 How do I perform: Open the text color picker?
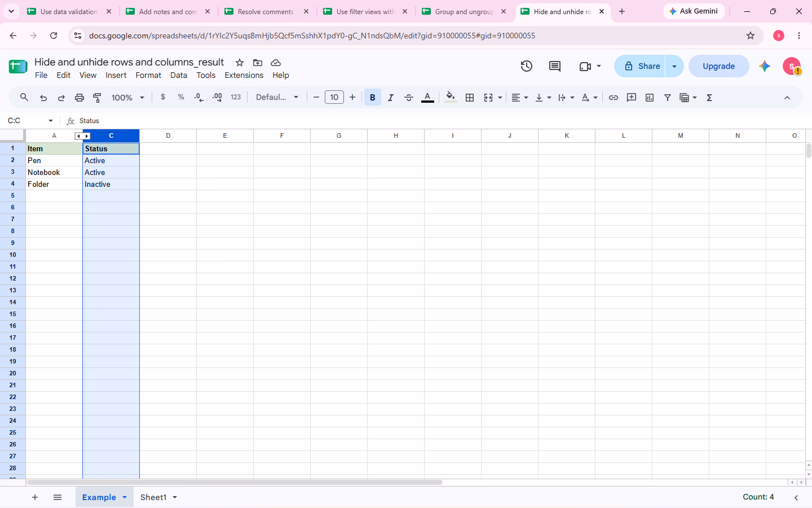click(x=428, y=98)
